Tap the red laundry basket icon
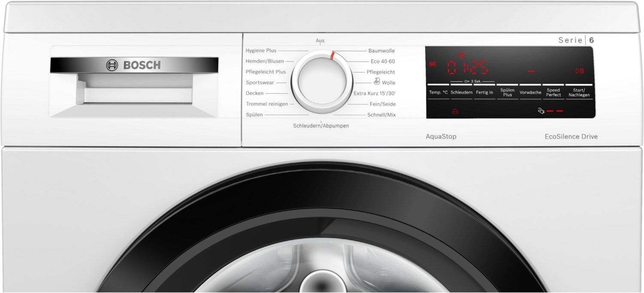 click(455, 112)
